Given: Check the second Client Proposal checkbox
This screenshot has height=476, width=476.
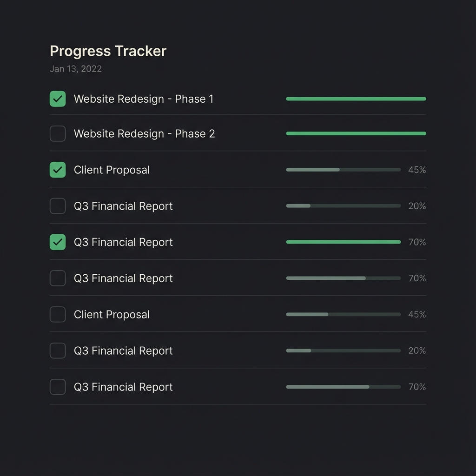Looking at the screenshot, I should coord(58,314).
